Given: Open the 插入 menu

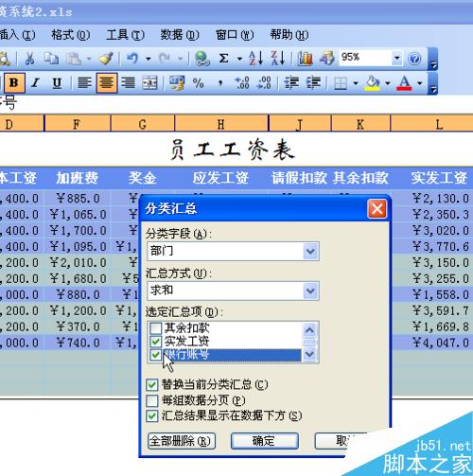Looking at the screenshot, I should [17, 35].
